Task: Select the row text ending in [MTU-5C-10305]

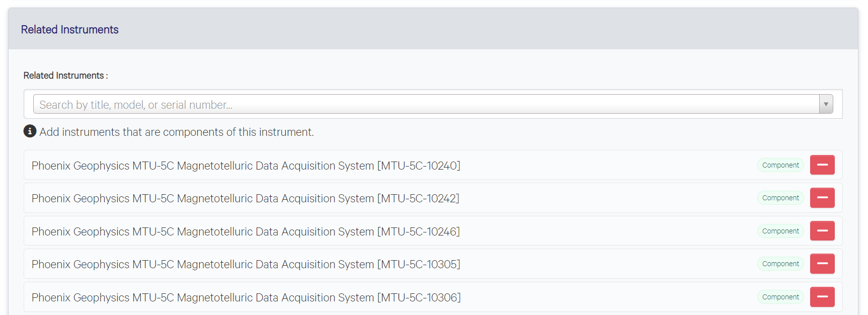Action: coord(246,264)
